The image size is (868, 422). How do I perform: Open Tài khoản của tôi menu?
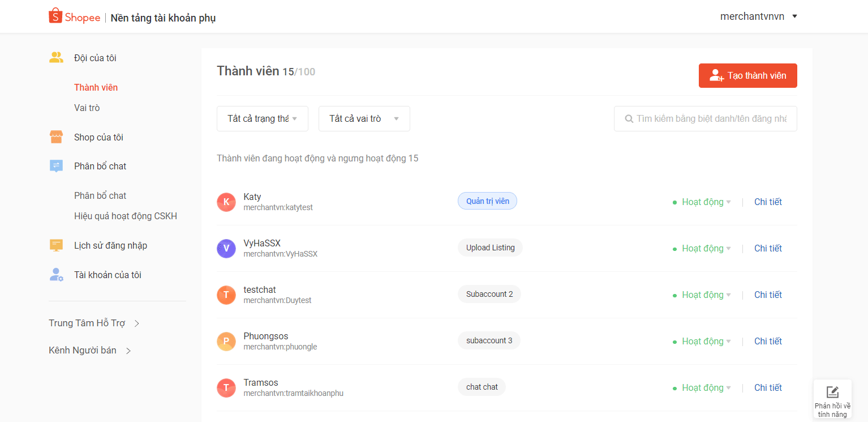(x=108, y=275)
